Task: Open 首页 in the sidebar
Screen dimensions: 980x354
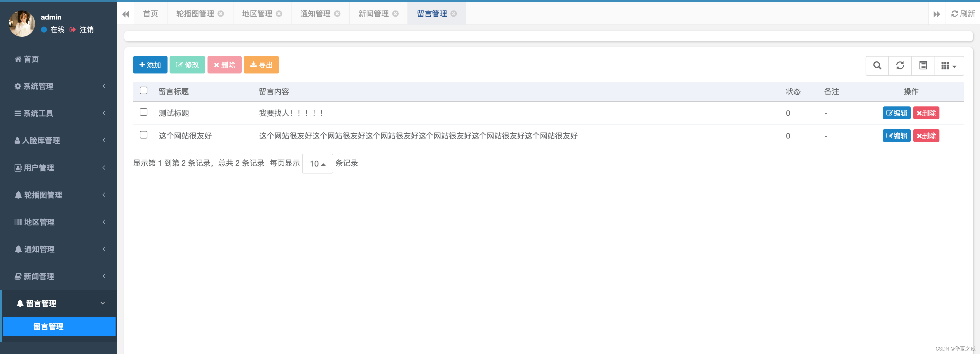Action: pos(58,59)
